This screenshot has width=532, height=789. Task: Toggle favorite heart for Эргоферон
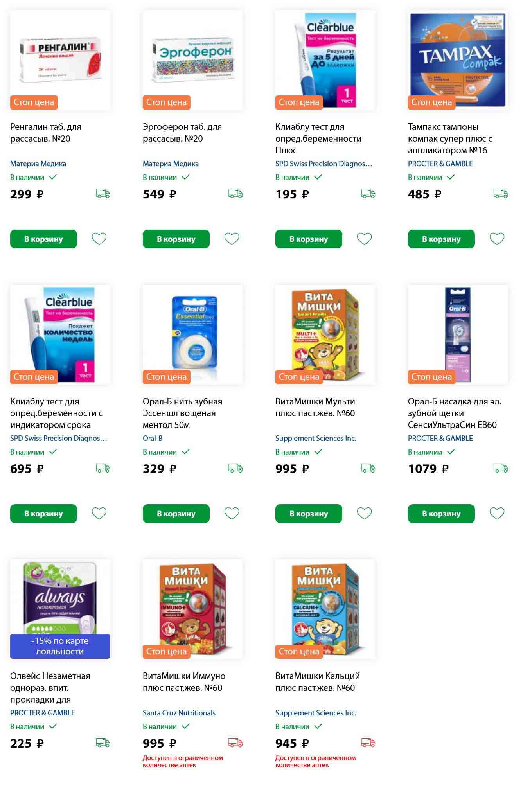[x=232, y=239]
